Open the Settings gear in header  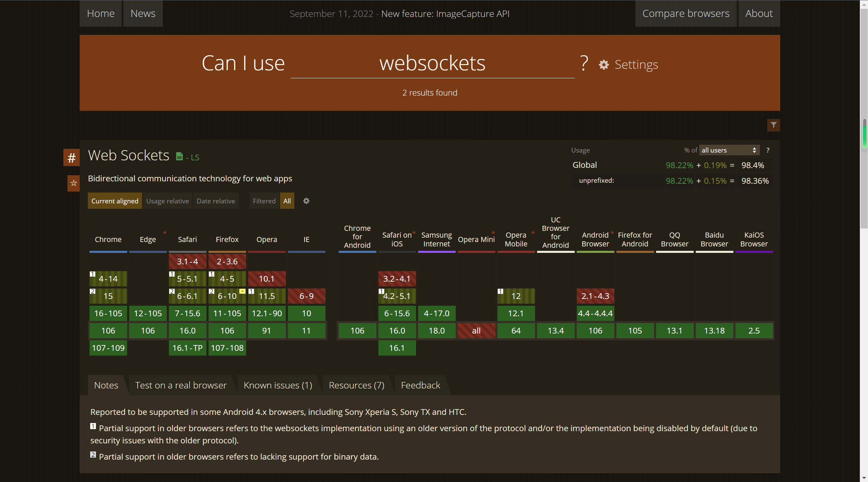[x=628, y=64]
